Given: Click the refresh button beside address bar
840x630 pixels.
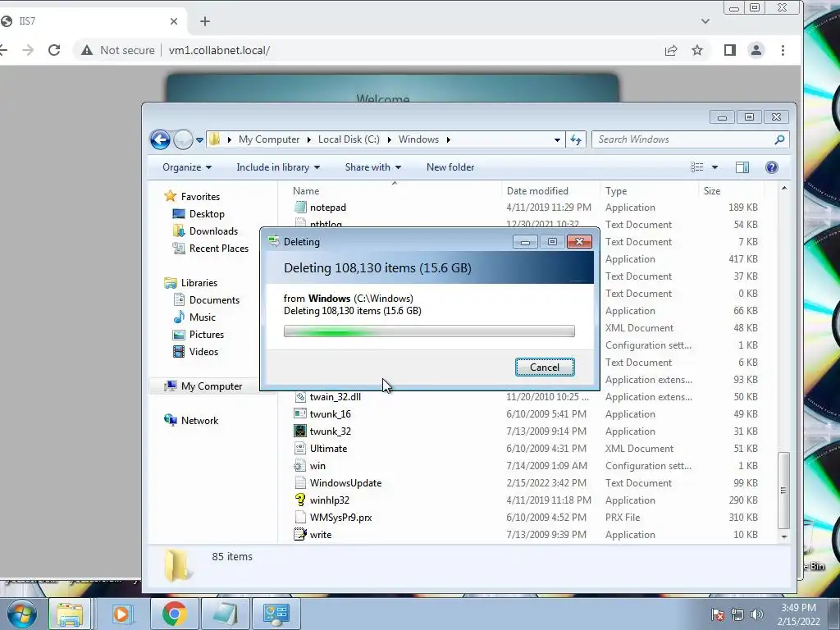Looking at the screenshot, I should [x=575, y=139].
